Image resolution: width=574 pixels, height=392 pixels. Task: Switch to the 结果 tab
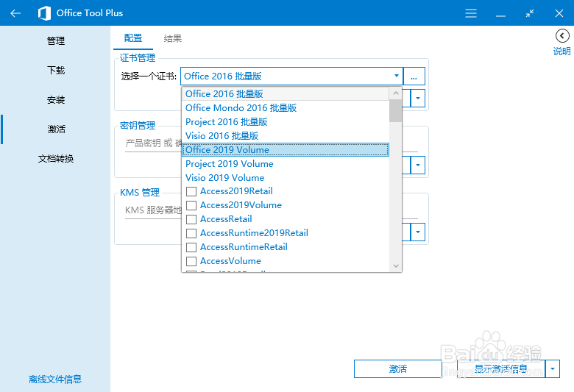(x=172, y=38)
